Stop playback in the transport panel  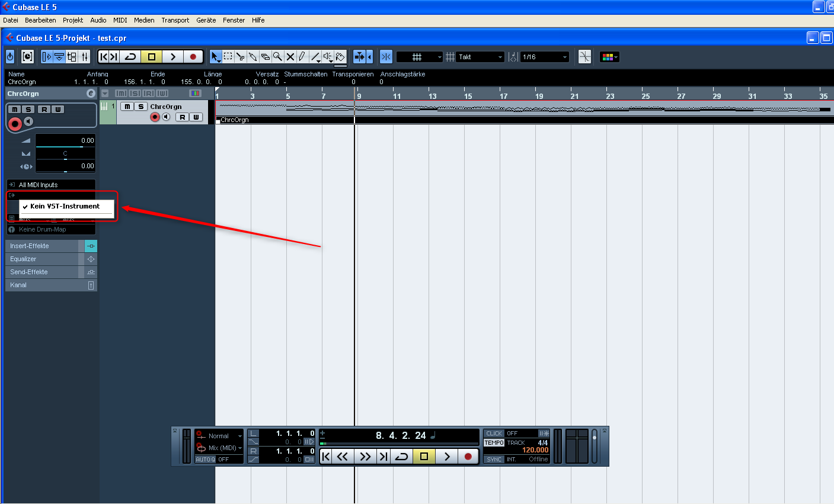tap(424, 456)
